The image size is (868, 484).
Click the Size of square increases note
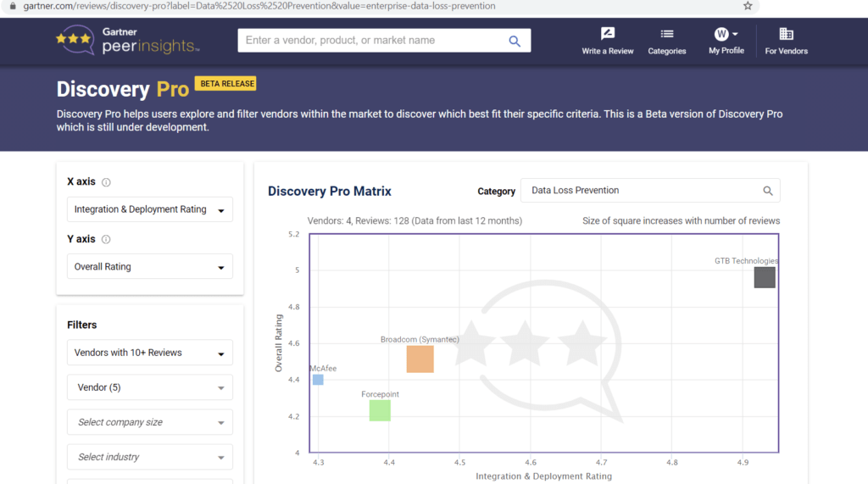681,221
